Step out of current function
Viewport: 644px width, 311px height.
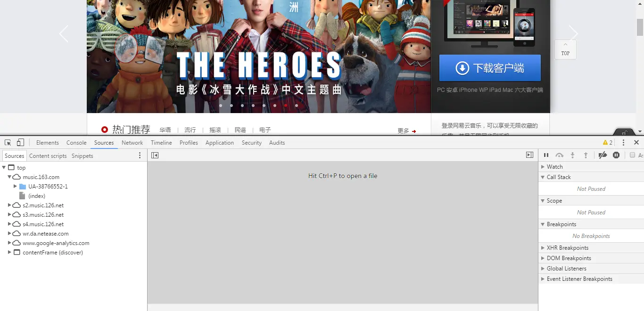(x=586, y=155)
